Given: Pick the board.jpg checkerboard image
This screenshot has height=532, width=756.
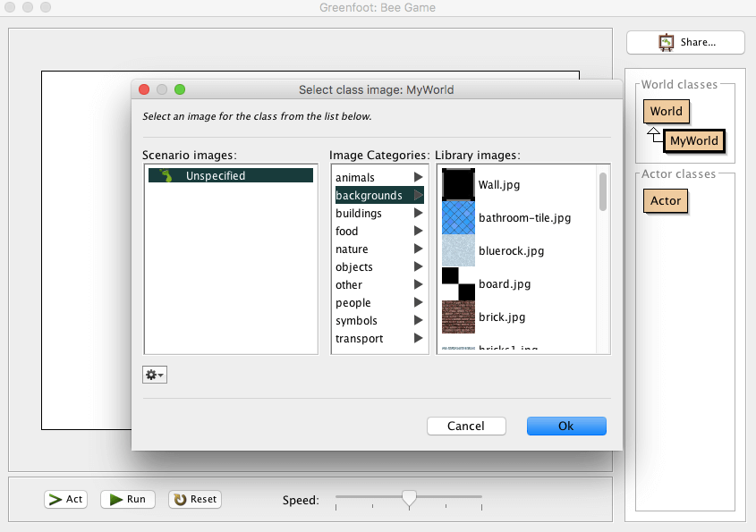Looking at the screenshot, I should [x=458, y=284].
